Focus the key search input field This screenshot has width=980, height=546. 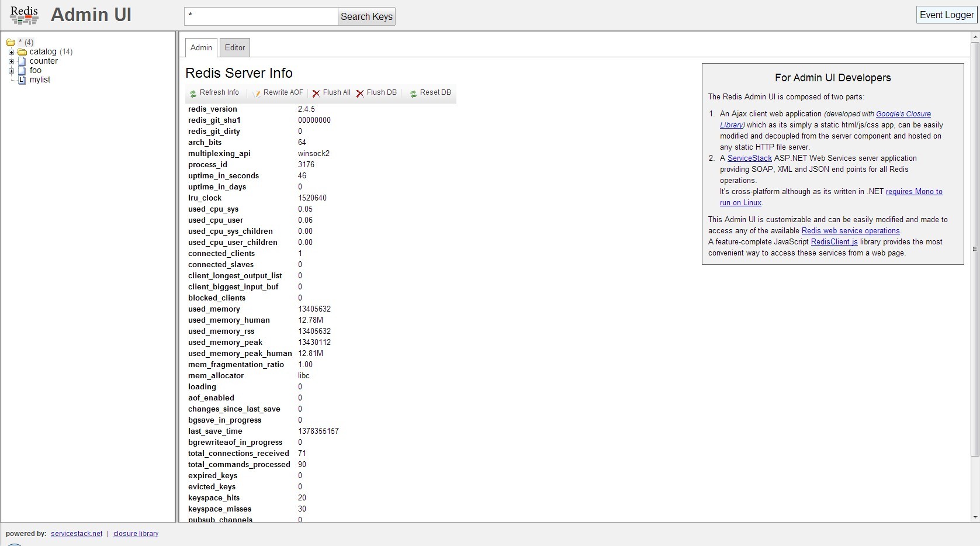[261, 16]
